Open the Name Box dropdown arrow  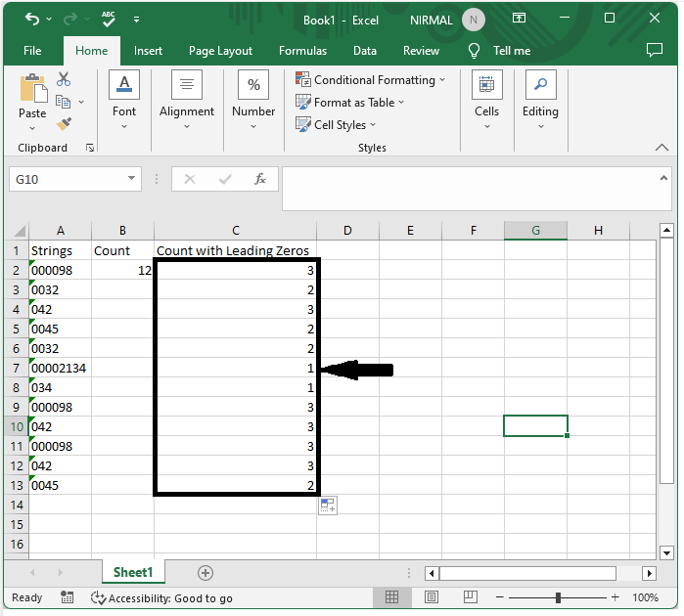[131, 178]
